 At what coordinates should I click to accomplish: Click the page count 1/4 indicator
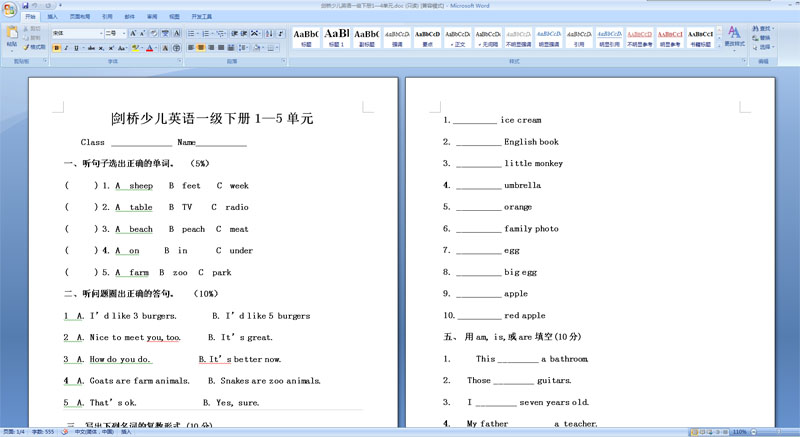(14, 432)
